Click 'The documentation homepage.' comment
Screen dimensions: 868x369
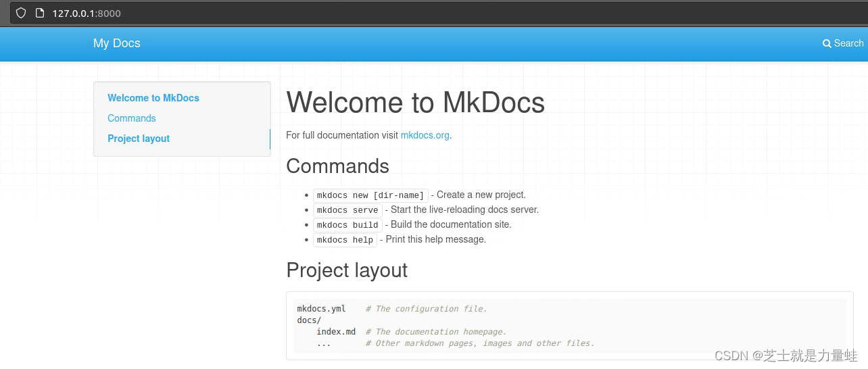click(x=436, y=332)
